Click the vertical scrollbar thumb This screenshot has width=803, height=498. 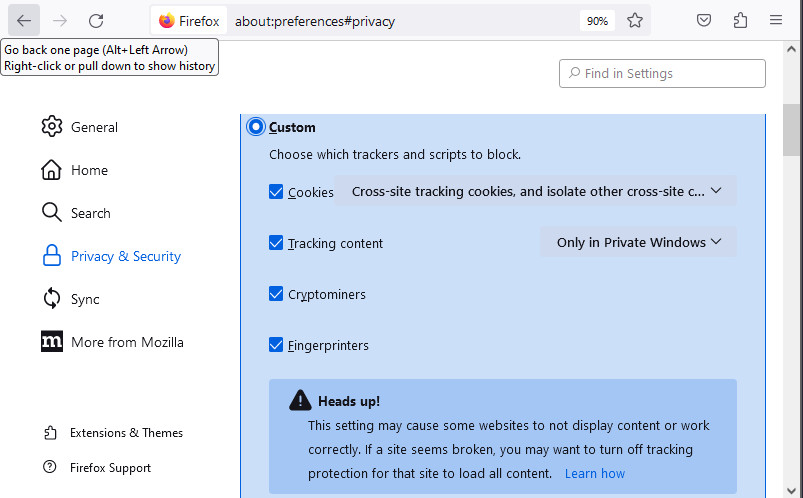click(x=792, y=130)
